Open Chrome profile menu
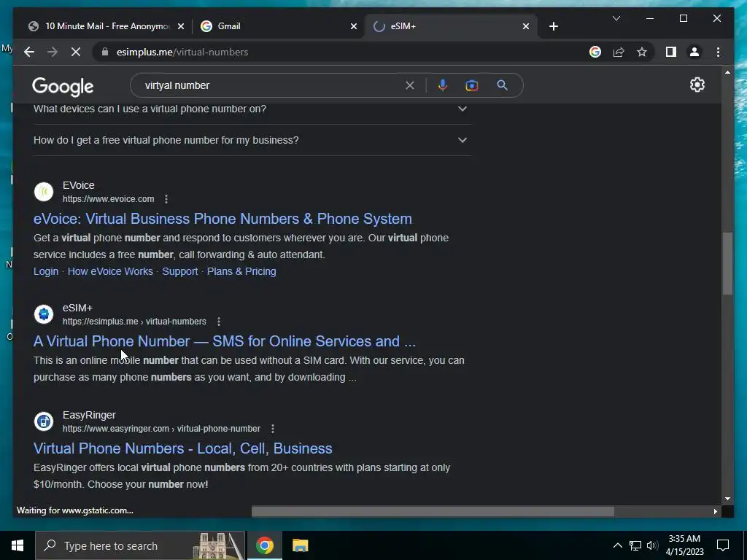This screenshot has height=560, width=747. pos(694,52)
